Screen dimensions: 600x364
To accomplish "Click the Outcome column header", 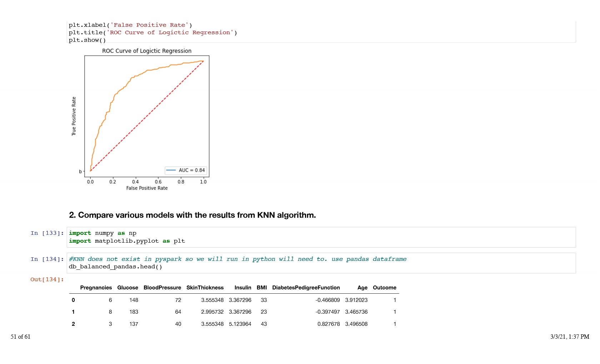I will 384,288.
